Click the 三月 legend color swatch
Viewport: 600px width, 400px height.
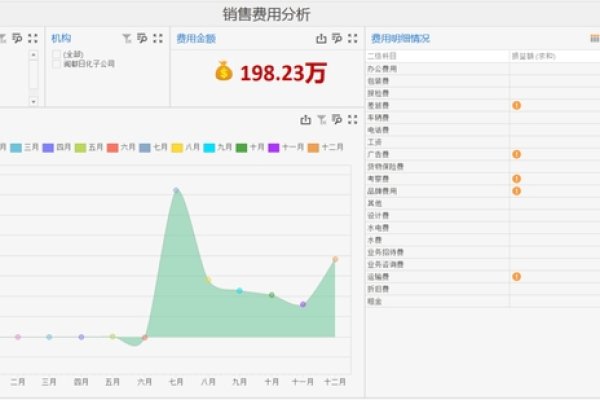[16, 147]
